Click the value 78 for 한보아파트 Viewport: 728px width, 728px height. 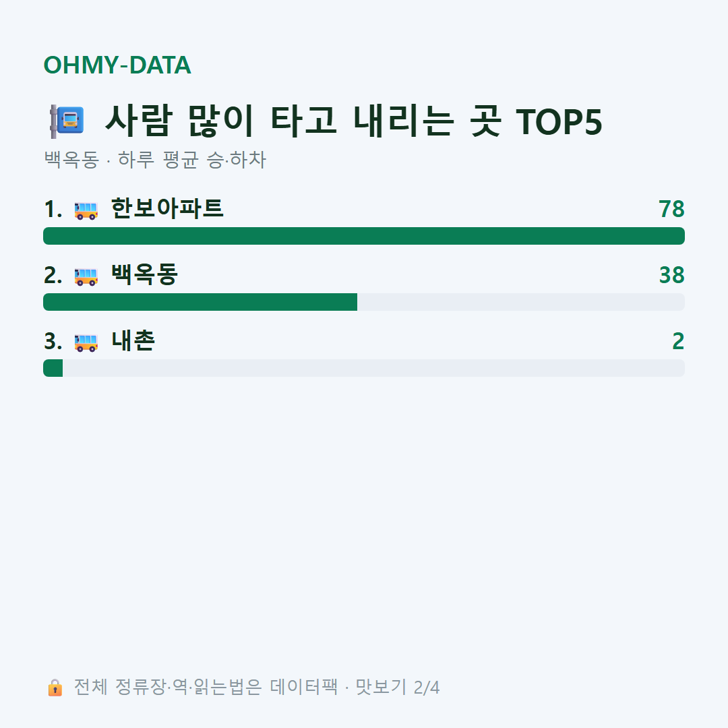click(x=671, y=209)
